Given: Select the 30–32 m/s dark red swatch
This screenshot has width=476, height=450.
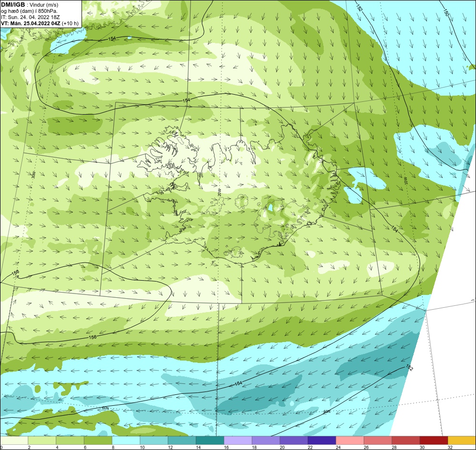Looking at the screenshot, I should (434, 440).
